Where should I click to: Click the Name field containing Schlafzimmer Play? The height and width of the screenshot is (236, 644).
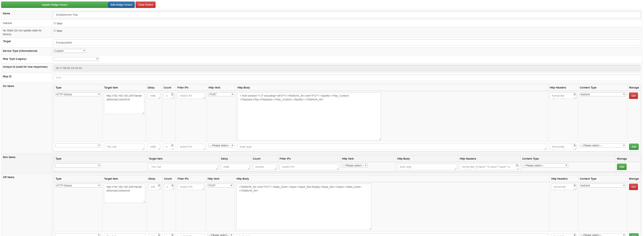(x=346, y=15)
